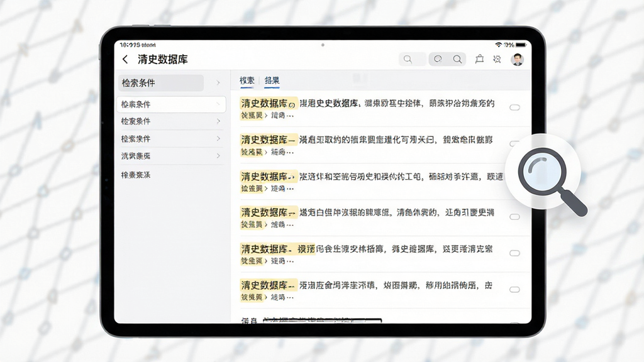Select the last sidebar item without a chevron
644x362 pixels.
[136, 175]
